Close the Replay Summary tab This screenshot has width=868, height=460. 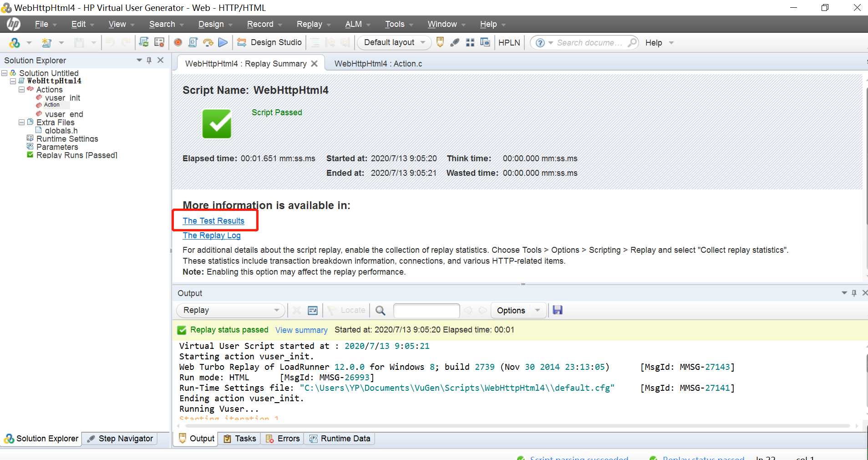[314, 64]
